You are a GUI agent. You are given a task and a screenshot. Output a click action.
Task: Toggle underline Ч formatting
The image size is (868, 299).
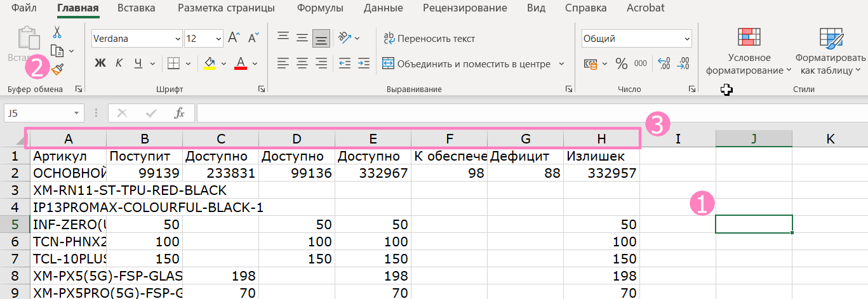[138, 63]
